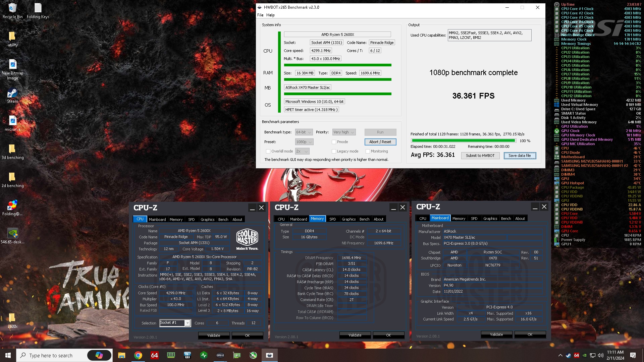Open the graphics card taskbar app
This screenshot has width=644, height=362.
coord(236,355)
